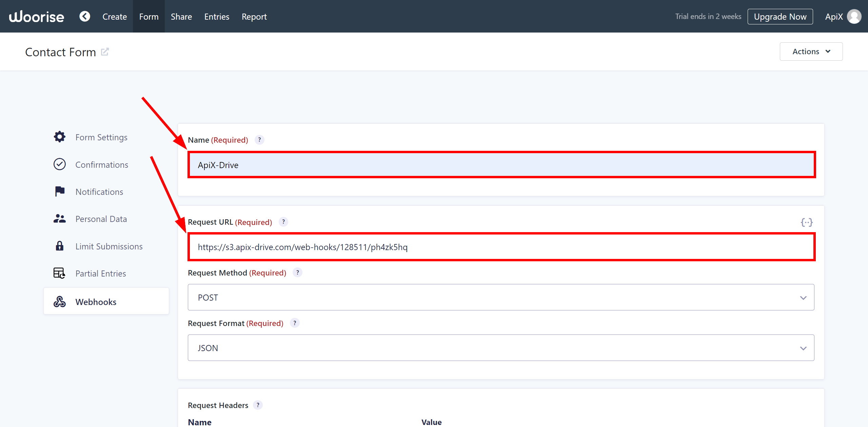Click the Contact Form title
This screenshot has width=868, height=427.
point(61,52)
